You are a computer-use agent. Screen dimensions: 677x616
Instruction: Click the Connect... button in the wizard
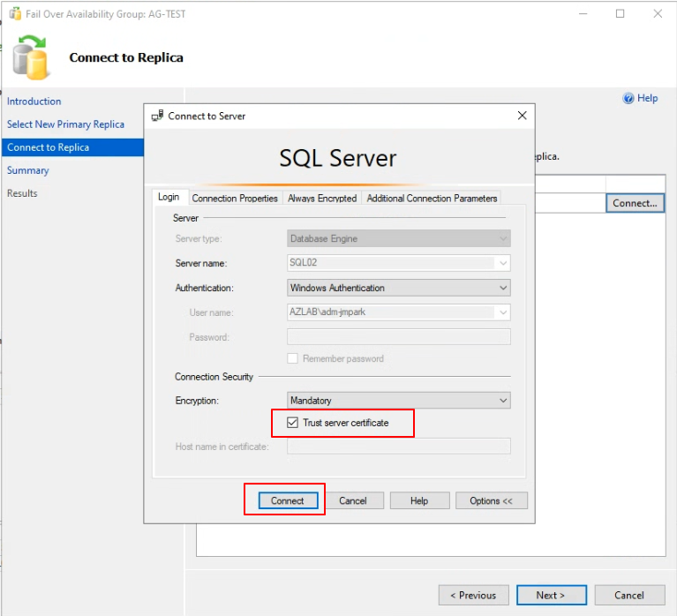point(635,203)
